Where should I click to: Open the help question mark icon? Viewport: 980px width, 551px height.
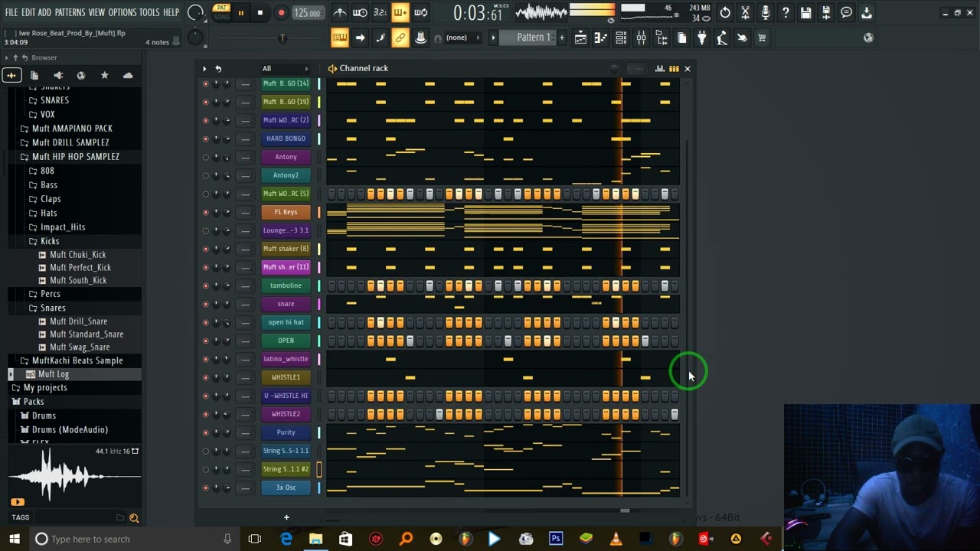786,12
